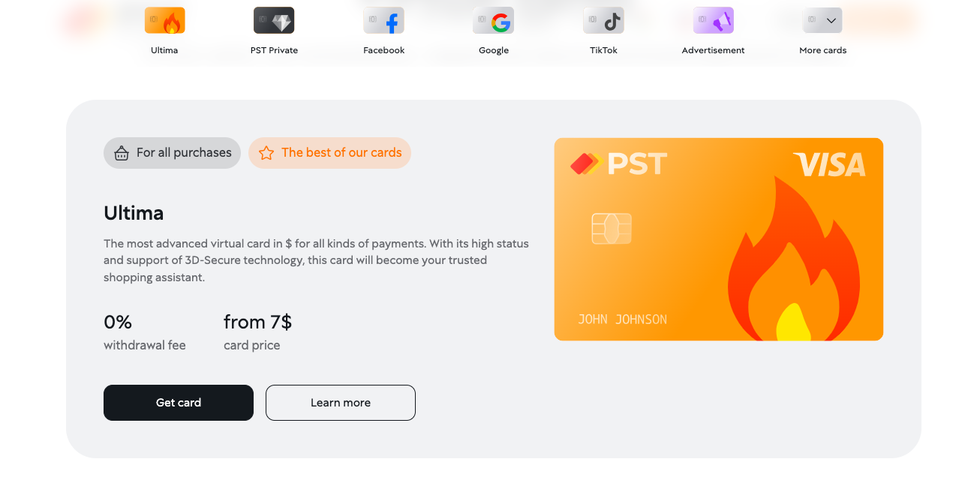Open the Advertisement megaphone card icon
The height and width of the screenshot is (477, 980).
pos(713,21)
